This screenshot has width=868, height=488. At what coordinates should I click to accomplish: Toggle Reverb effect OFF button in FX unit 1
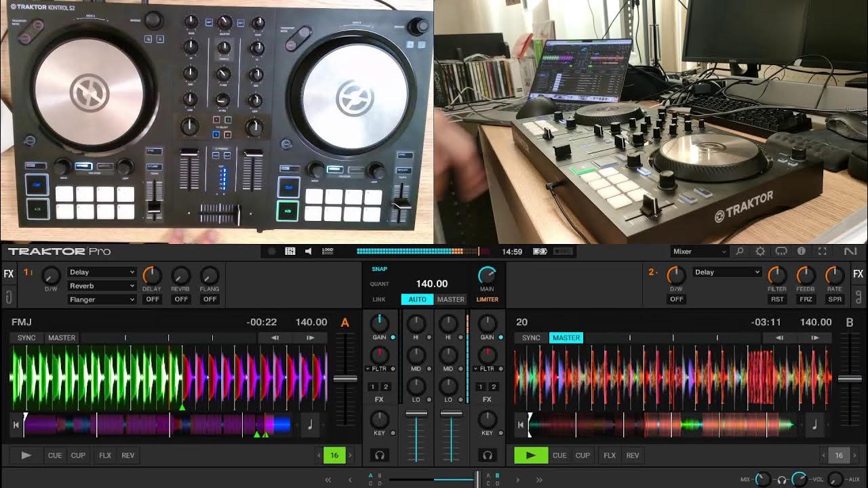tap(181, 299)
